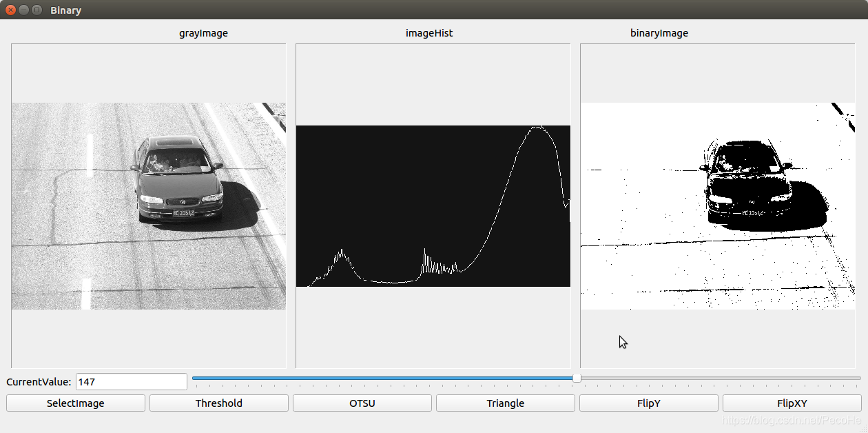This screenshot has width=868, height=433.
Task: Click the histogram plot image
Action: click(433, 206)
